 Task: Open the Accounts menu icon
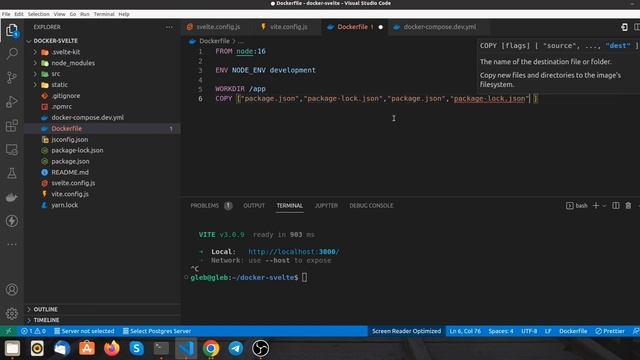pyautogui.click(x=12, y=290)
